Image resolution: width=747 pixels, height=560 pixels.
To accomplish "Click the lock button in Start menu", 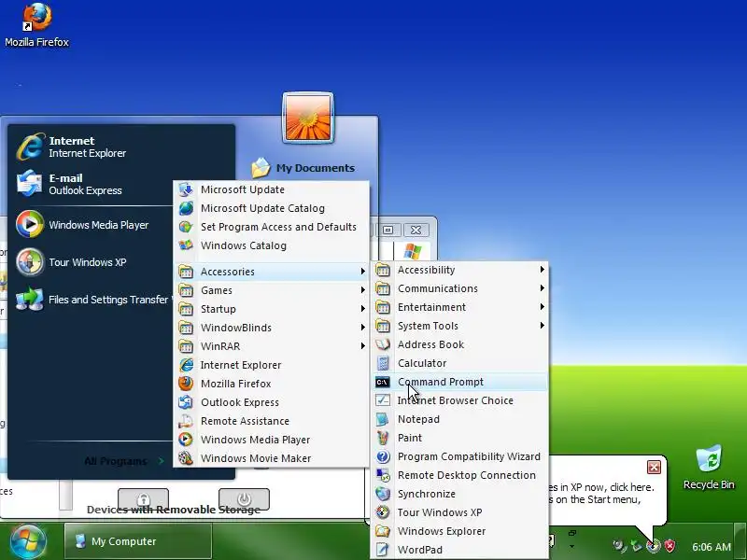I will (x=143, y=499).
